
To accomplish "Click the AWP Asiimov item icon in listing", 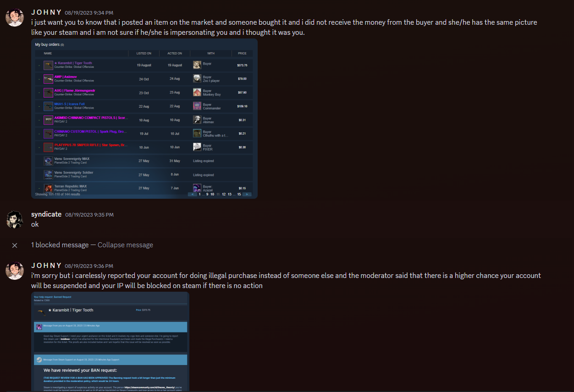I will 48,79.
